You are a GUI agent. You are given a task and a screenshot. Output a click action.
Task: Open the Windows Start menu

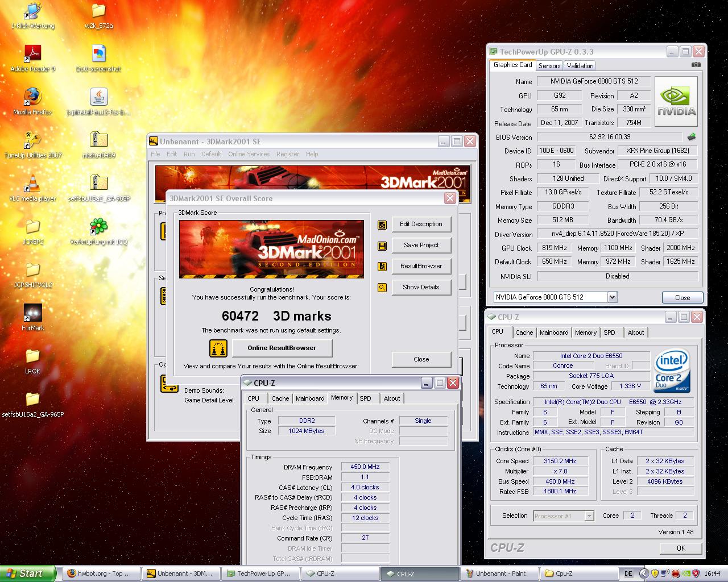point(27,573)
